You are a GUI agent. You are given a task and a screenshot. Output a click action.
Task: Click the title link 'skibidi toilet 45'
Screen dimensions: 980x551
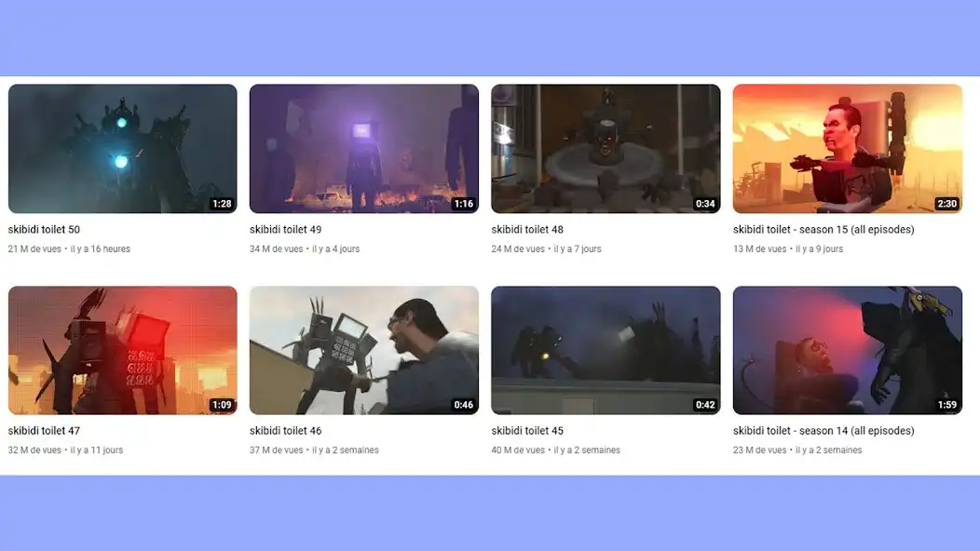pyautogui.click(x=527, y=430)
